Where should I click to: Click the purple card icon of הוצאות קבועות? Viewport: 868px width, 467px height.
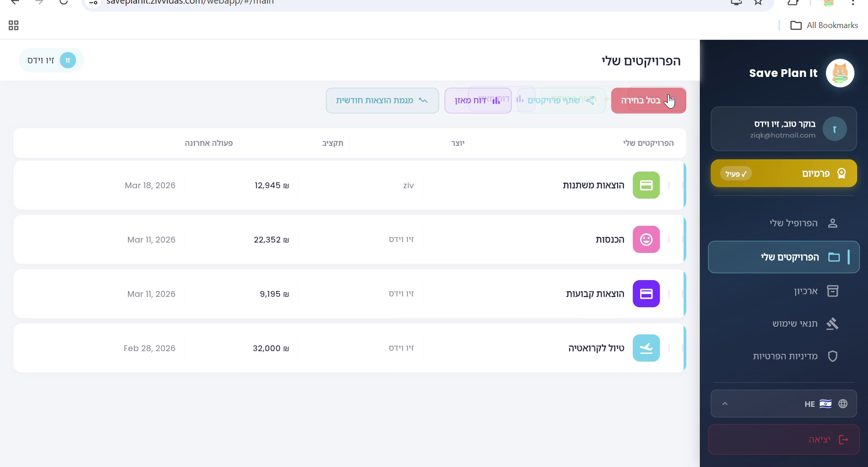(x=646, y=294)
